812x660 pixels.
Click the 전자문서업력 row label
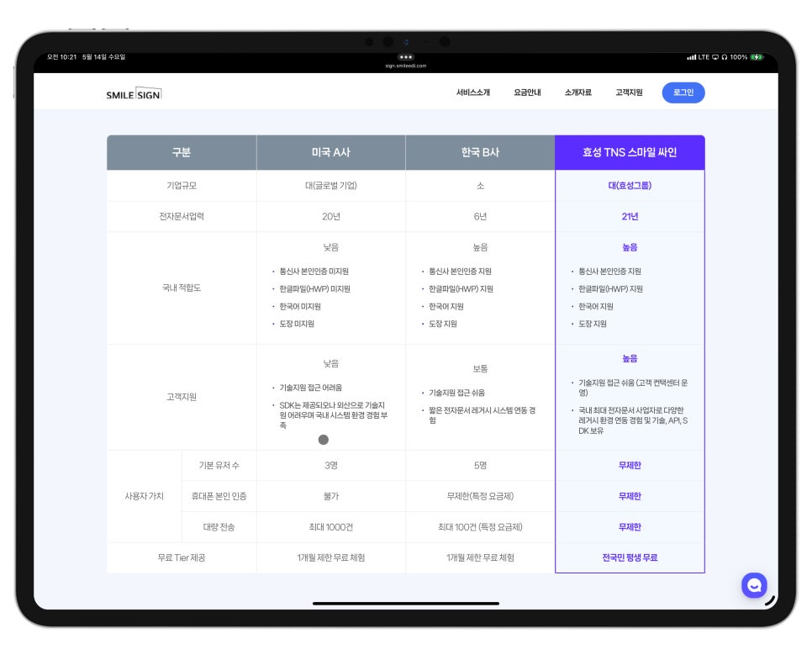[182, 216]
